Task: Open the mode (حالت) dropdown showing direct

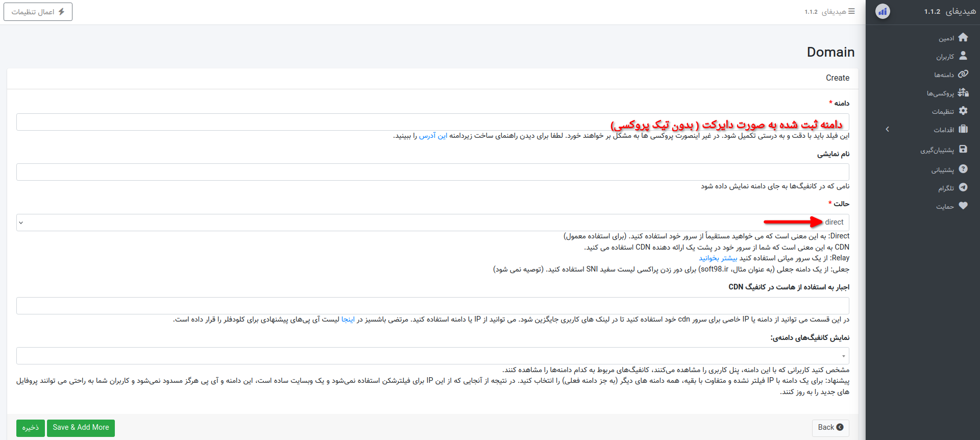Action: click(x=433, y=223)
